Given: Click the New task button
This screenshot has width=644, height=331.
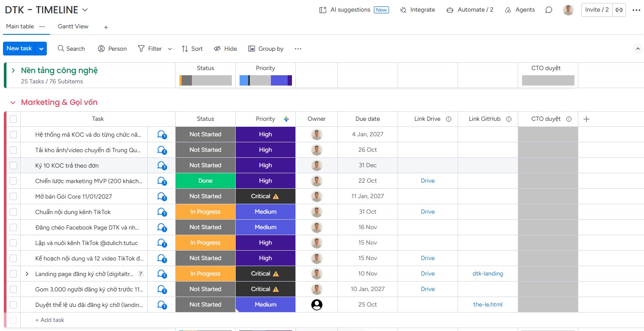Looking at the screenshot, I should coord(19,49).
